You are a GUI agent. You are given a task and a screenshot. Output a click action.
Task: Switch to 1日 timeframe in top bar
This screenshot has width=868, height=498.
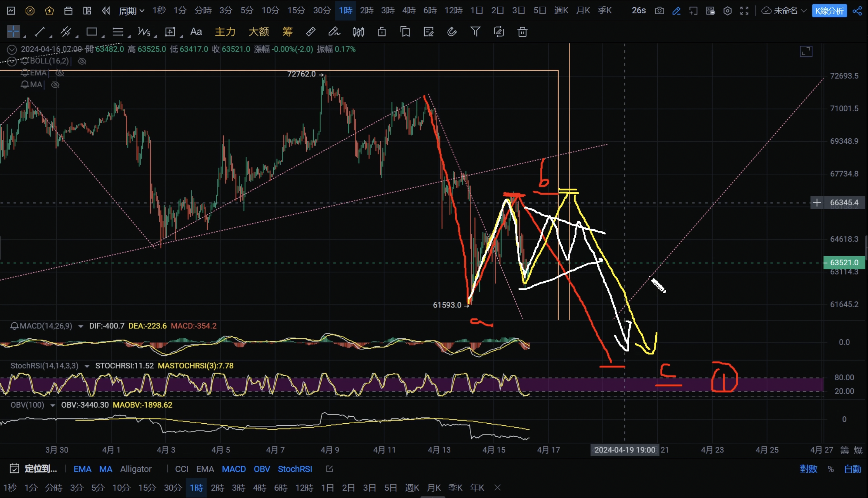point(476,10)
